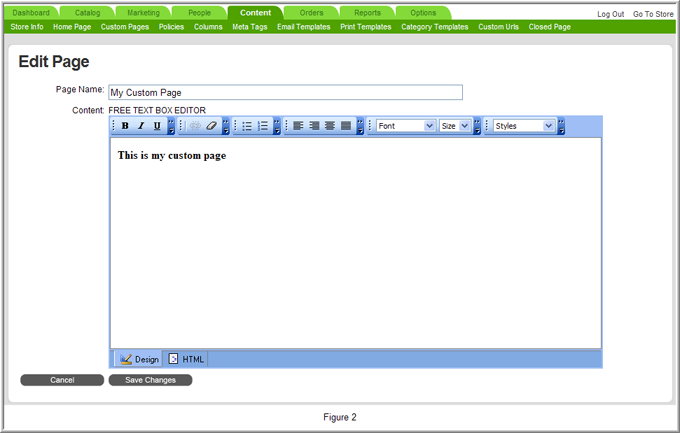Go to Home Page submenu

pos(72,27)
